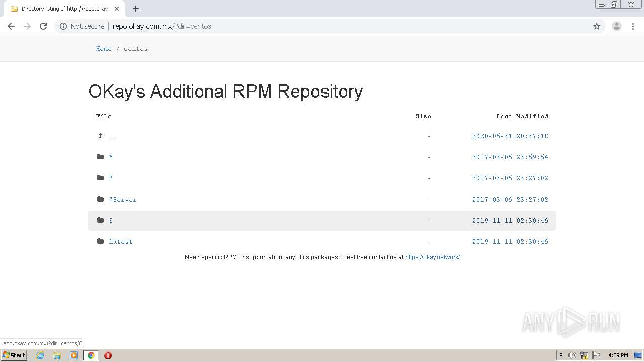644x362 pixels.
Task: Click the date 2017-03-05 23:59:54
Action: point(510,157)
